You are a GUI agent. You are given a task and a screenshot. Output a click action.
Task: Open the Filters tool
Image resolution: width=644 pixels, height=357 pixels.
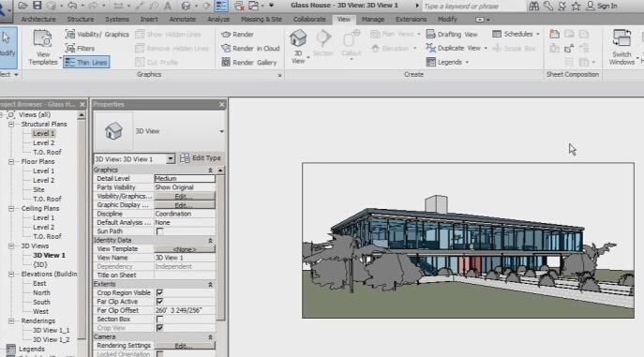(81, 49)
